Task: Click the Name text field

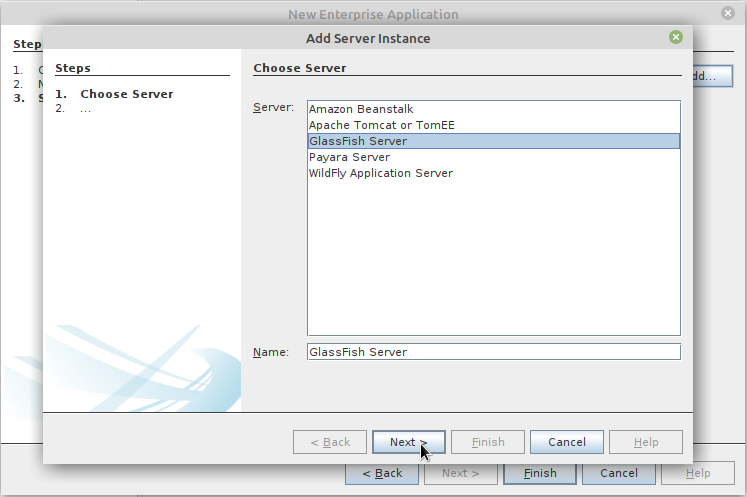Action: (x=493, y=352)
